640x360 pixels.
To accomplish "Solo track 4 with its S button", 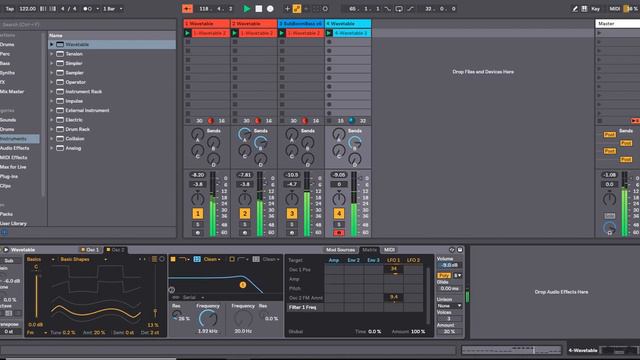I will (339, 224).
